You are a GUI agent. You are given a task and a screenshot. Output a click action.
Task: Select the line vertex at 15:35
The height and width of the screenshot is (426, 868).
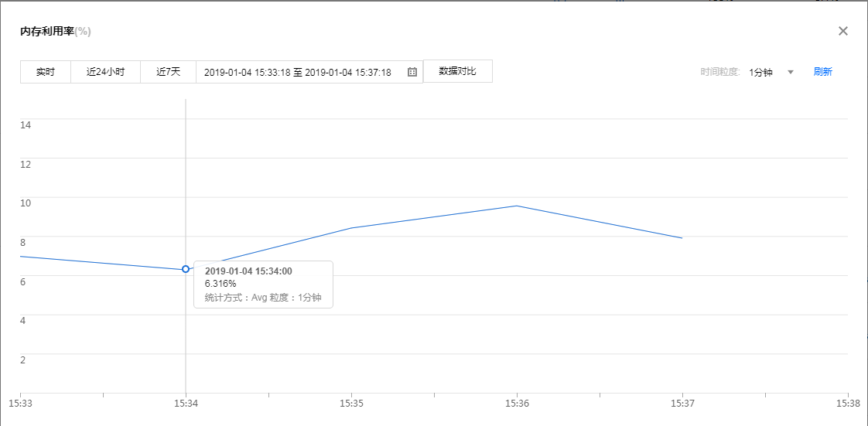(x=351, y=228)
